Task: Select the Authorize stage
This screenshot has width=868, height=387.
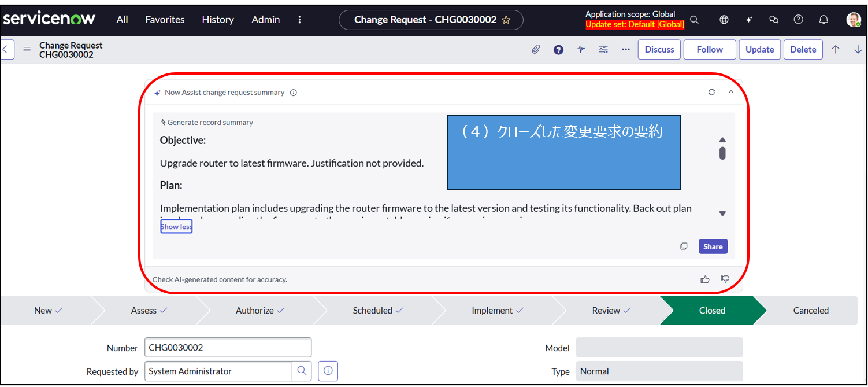Action: [x=260, y=311]
